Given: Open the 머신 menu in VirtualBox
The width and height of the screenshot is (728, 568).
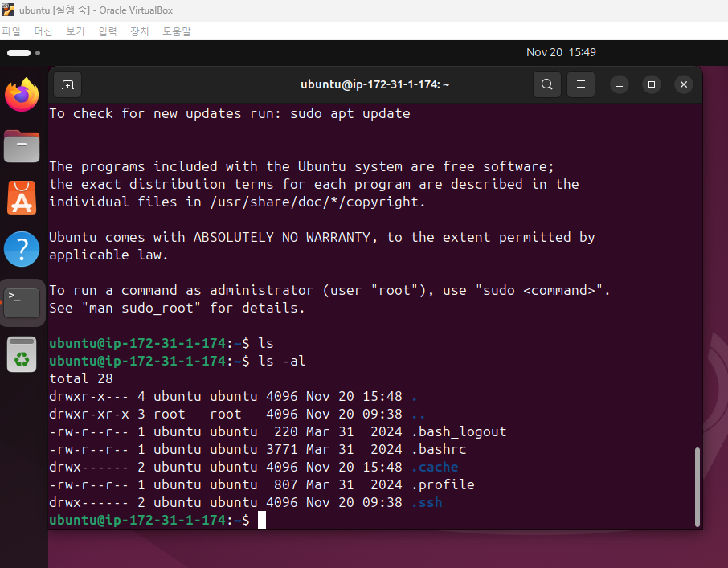Looking at the screenshot, I should point(43,31).
